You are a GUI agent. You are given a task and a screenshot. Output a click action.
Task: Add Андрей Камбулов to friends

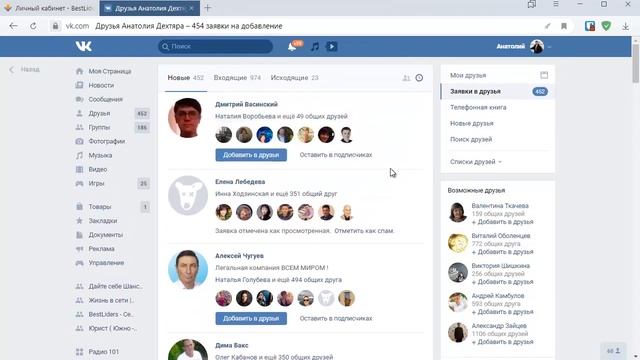[x=502, y=312]
